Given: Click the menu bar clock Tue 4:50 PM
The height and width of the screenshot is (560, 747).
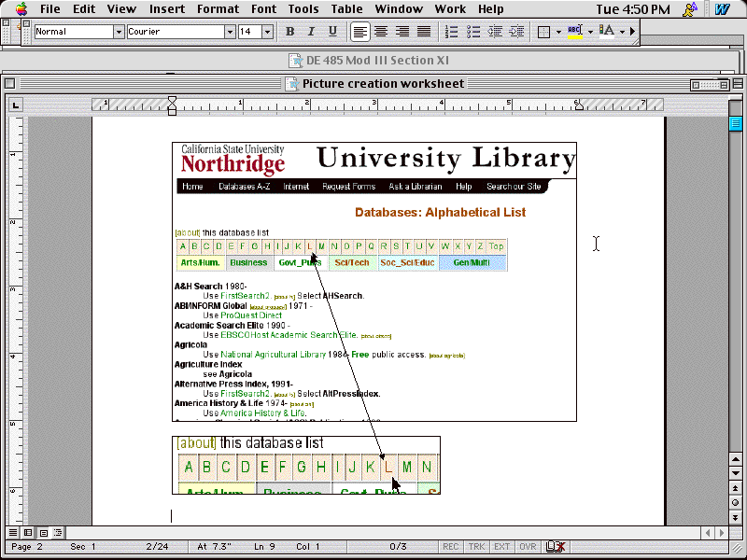Looking at the screenshot, I should click(633, 9).
